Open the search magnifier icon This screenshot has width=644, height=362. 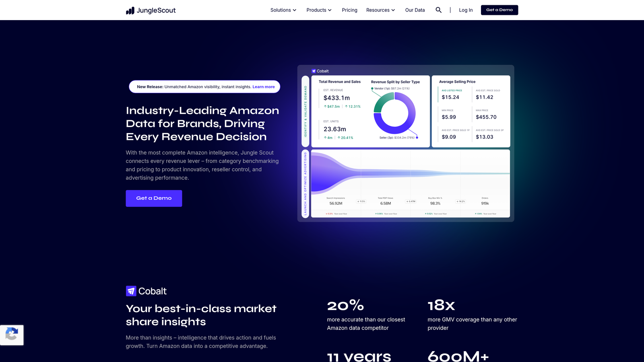[x=438, y=10]
